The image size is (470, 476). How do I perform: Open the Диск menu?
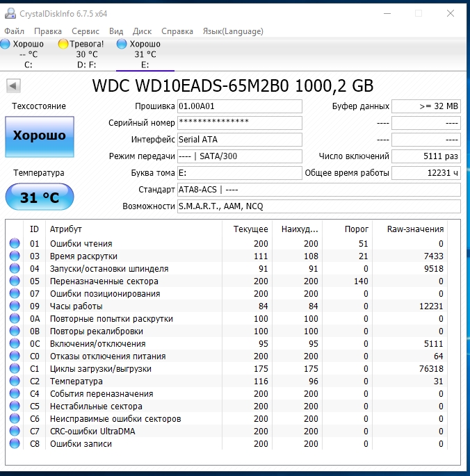[142, 31]
